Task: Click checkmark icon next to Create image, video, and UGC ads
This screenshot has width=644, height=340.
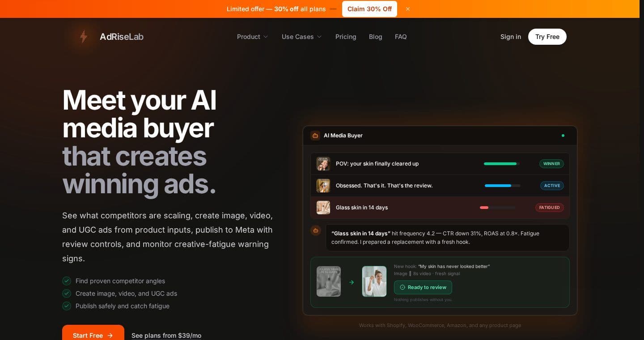Action: click(67, 293)
